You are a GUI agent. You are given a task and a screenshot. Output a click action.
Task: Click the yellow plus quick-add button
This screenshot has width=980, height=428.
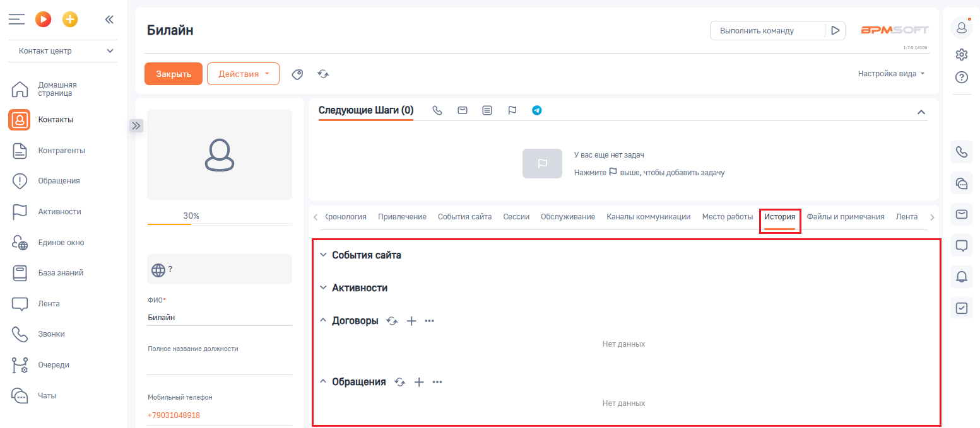[x=70, y=20]
